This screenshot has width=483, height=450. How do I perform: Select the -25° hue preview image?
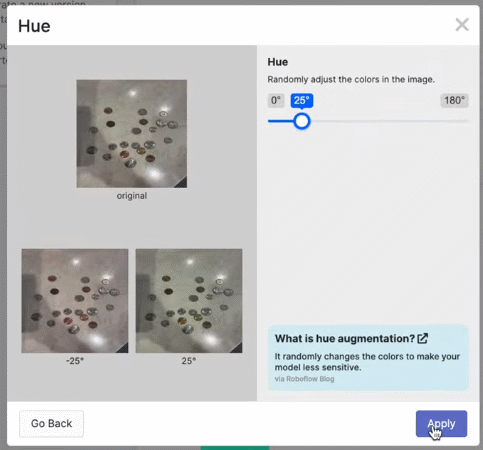click(x=75, y=301)
